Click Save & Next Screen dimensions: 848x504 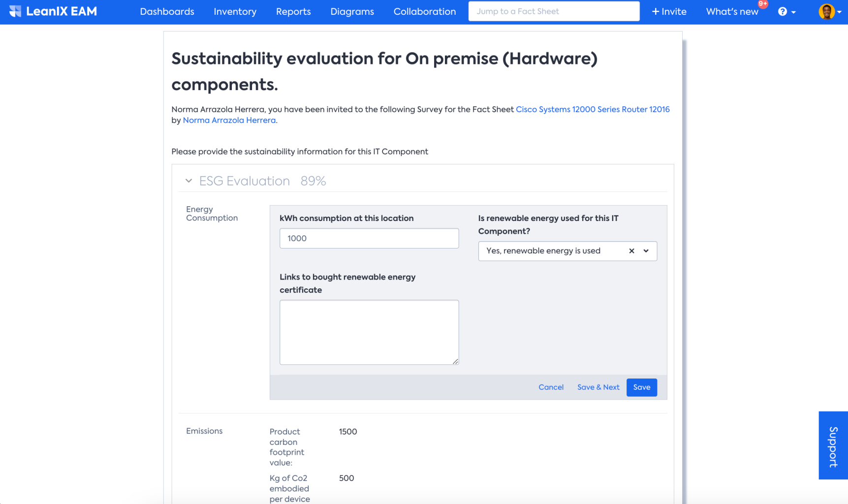click(x=598, y=387)
